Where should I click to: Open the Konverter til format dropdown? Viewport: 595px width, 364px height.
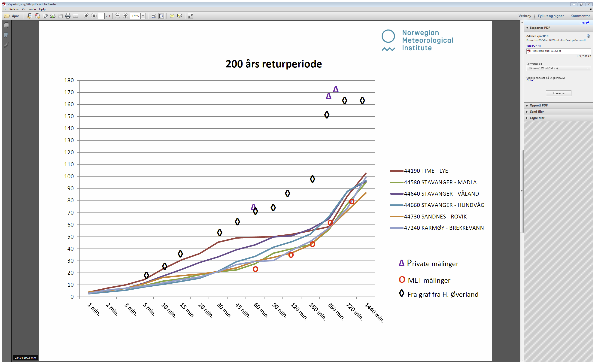(558, 68)
